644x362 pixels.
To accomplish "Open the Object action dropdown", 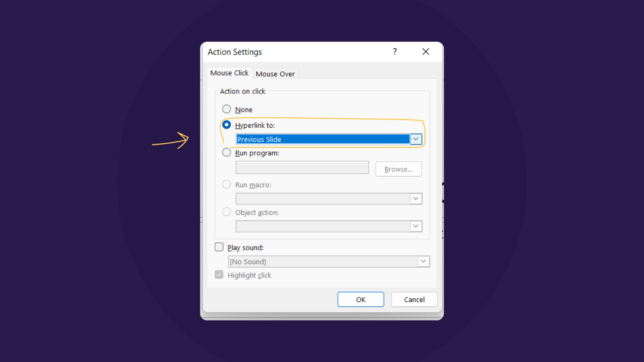I will (415, 226).
